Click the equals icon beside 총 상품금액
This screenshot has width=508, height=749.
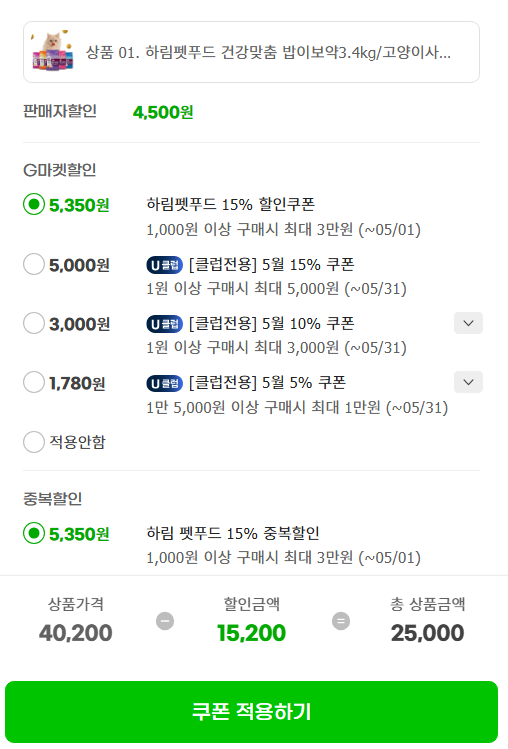pos(341,621)
